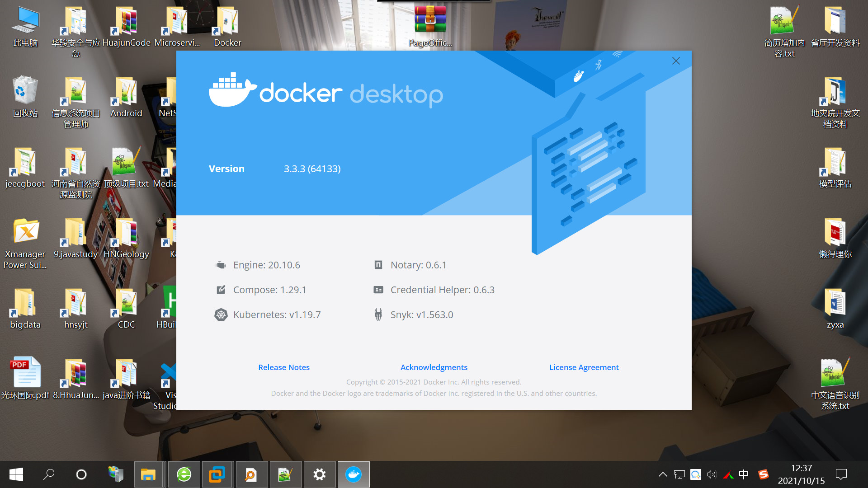868x488 pixels.
Task: Select the Kubernetes: v1.19.7 text
Action: [x=277, y=314]
